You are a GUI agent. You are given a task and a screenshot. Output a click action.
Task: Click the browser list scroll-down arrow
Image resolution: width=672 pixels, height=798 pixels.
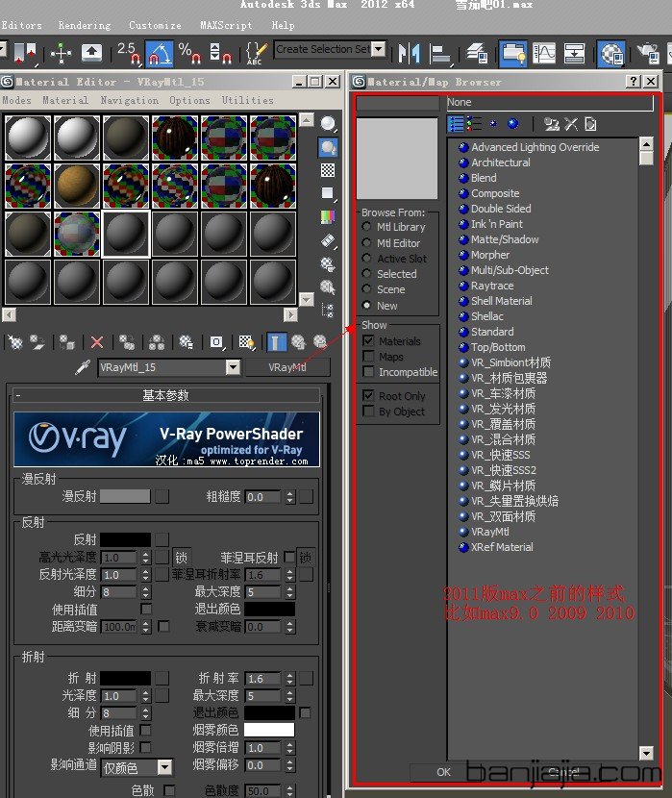coord(646,753)
